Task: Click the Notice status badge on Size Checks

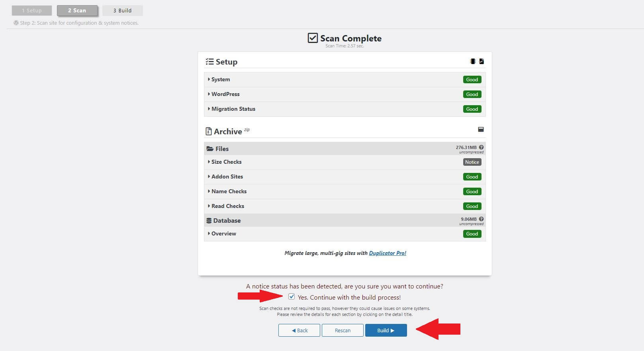Action: click(x=472, y=162)
